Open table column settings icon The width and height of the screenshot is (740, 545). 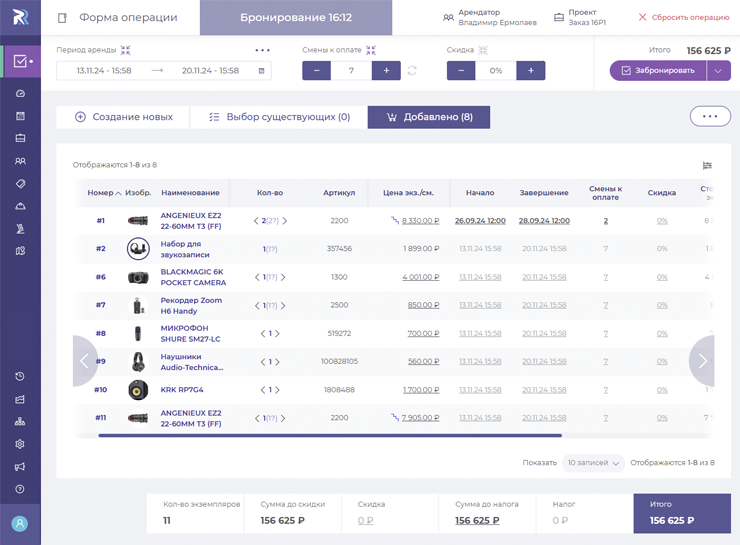707,166
